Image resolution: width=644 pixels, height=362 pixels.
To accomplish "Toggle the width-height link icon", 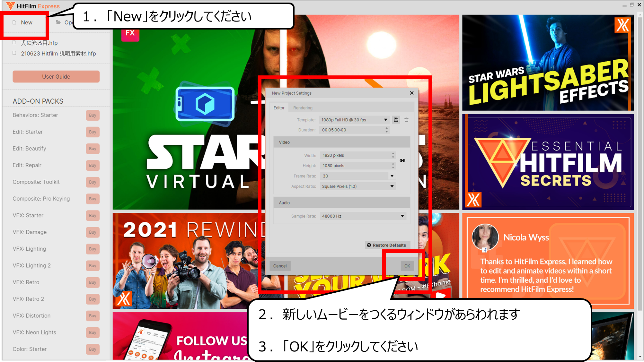I will coord(402,160).
